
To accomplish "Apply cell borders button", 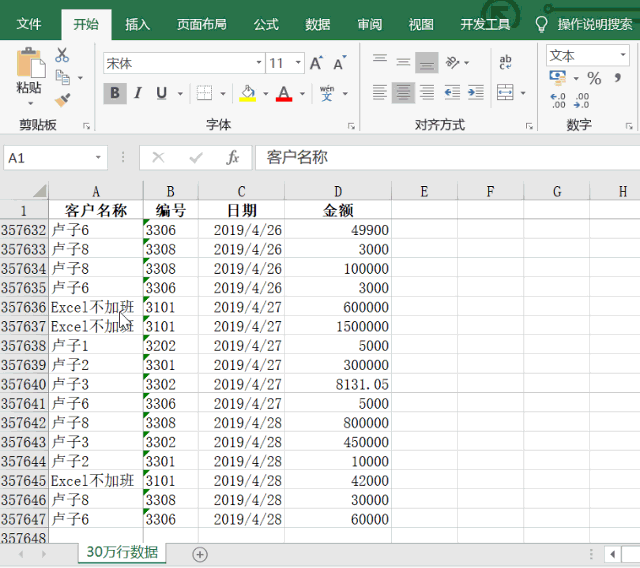I will point(204,93).
